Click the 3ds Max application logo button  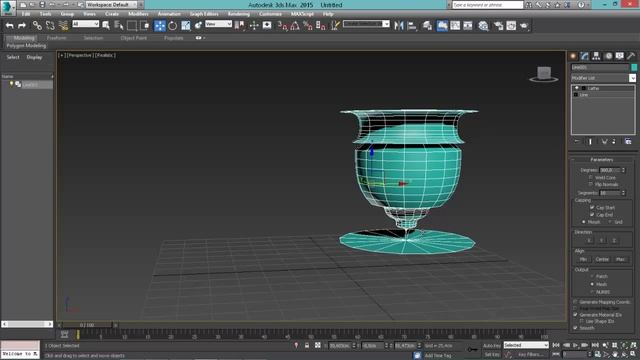(x=8, y=7)
